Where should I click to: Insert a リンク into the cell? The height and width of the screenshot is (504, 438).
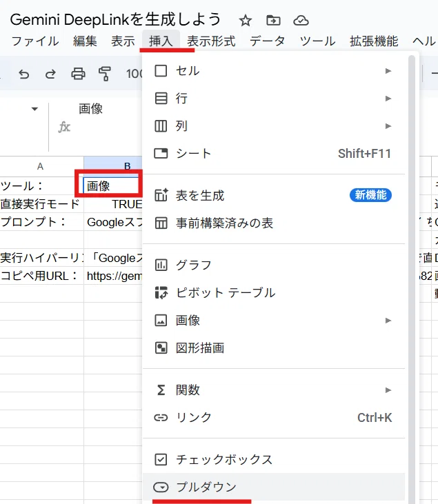[273, 418]
